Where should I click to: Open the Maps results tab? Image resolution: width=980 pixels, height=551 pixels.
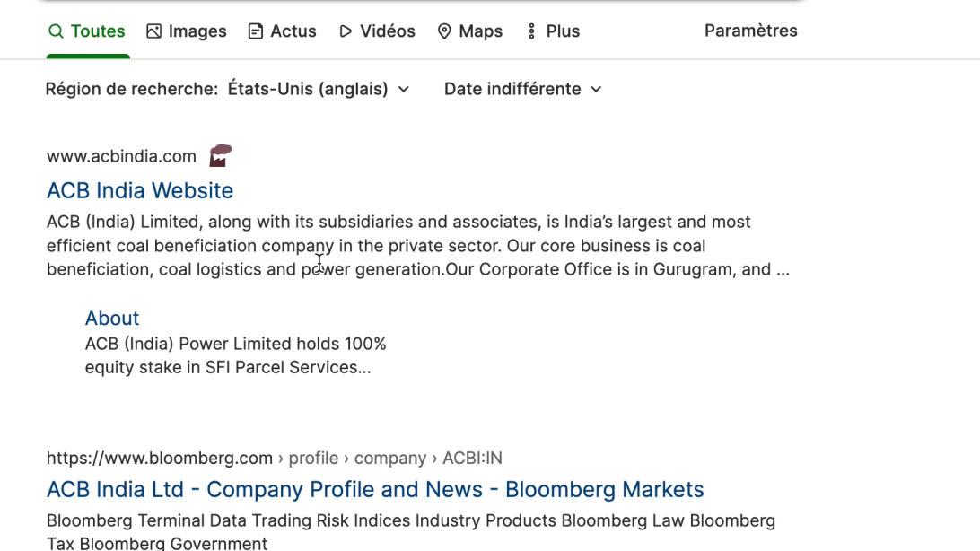[x=480, y=31]
